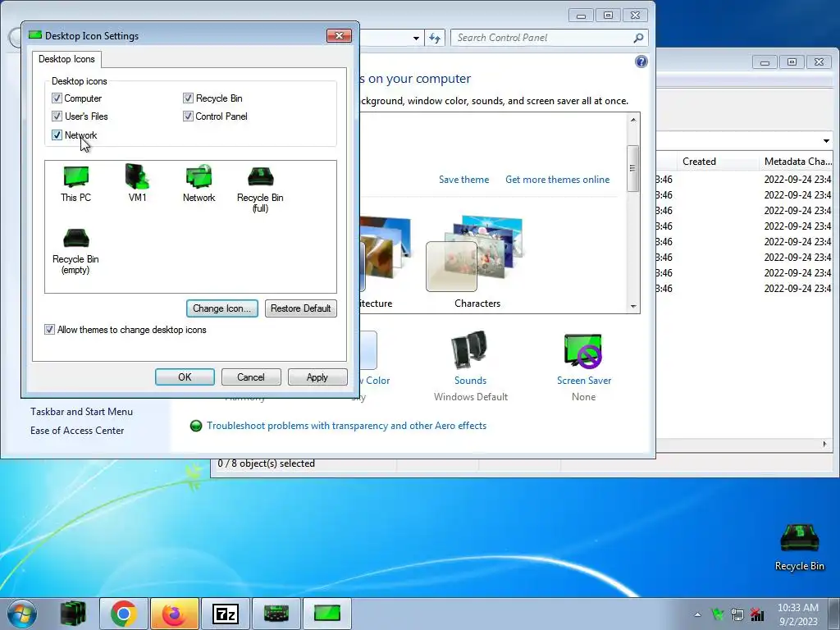
Task: Toggle the Control Panel checkbox
Action: pyautogui.click(x=188, y=116)
